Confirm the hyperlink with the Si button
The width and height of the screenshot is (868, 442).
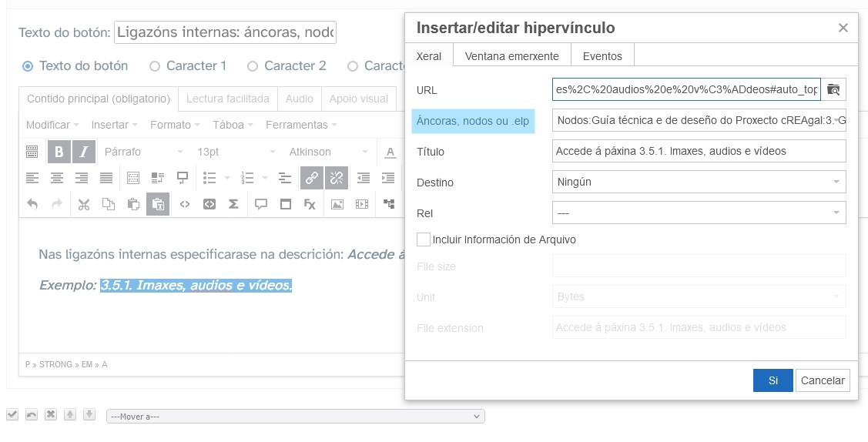click(x=772, y=380)
